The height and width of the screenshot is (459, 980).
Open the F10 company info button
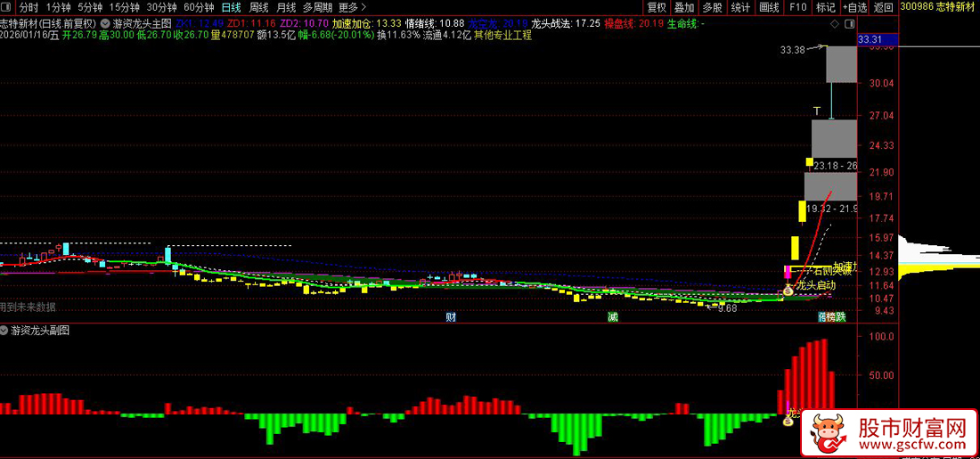(797, 7)
